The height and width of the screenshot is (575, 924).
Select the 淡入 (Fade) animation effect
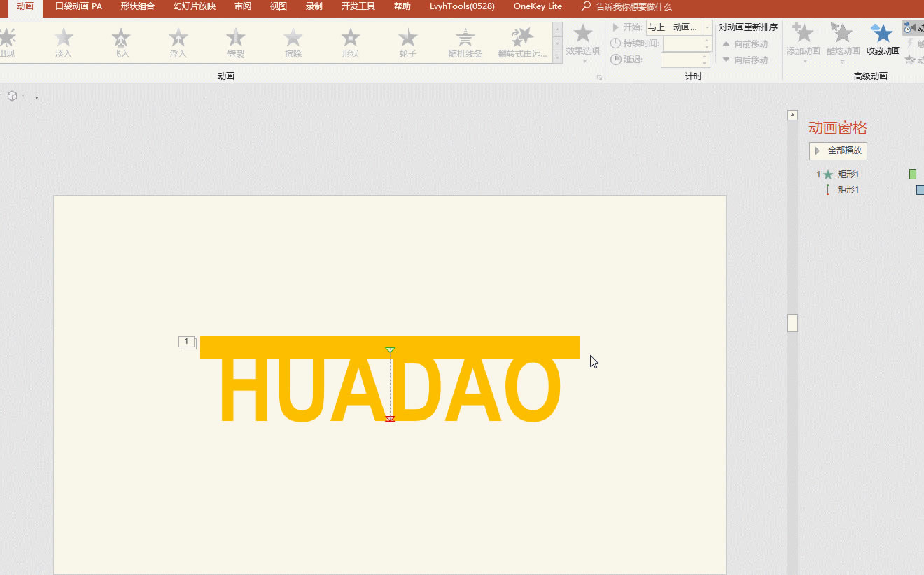(x=64, y=43)
